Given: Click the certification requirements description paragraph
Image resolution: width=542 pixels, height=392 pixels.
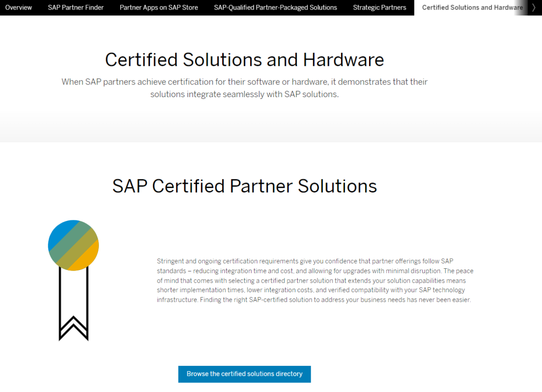Looking at the screenshot, I should pos(315,280).
